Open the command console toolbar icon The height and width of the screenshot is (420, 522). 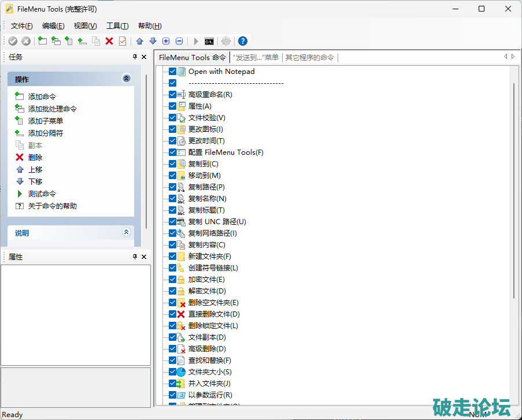tap(209, 41)
